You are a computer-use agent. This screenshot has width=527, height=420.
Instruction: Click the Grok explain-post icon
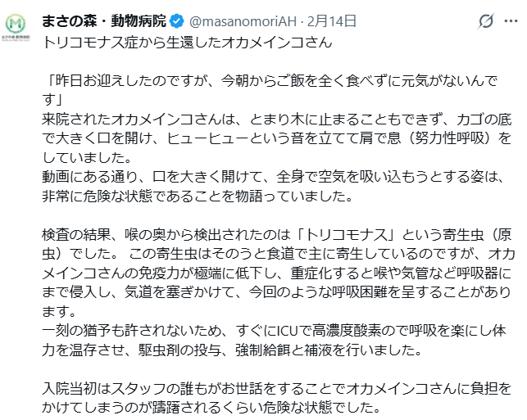(x=486, y=21)
